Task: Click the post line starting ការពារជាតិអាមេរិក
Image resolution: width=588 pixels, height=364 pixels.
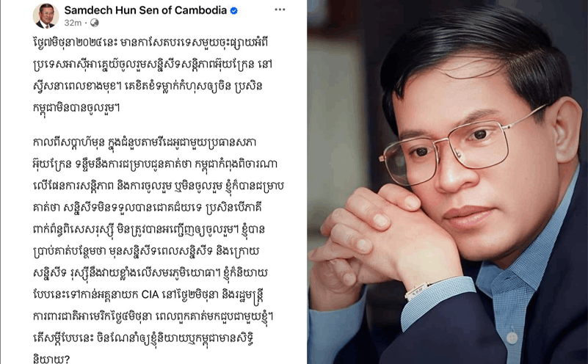Action: click(153, 317)
